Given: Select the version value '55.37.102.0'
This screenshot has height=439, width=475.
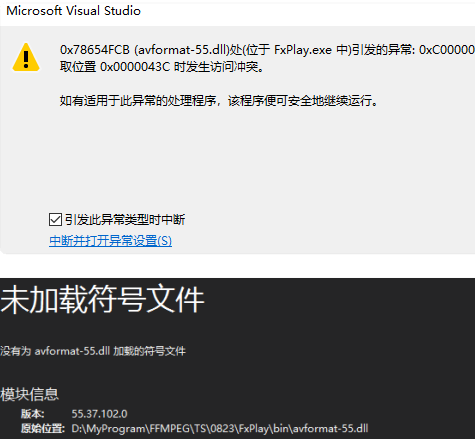Looking at the screenshot, I should click(x=99, y=414).
